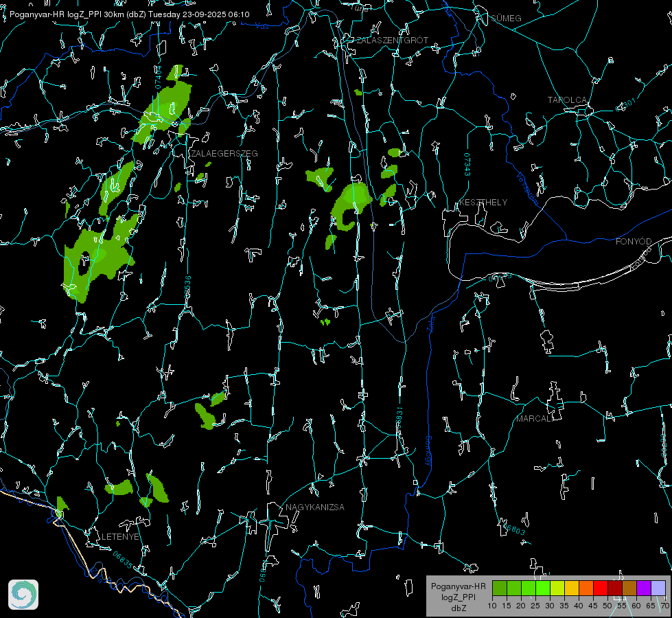Select the TAPOLCA city label

click(567, 100)
